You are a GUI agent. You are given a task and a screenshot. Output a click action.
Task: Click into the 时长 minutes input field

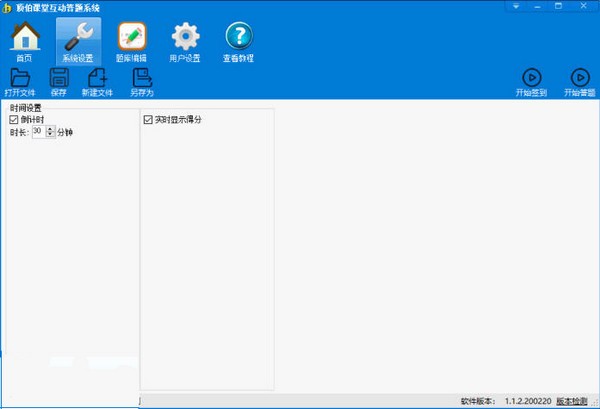click(38, 131)
